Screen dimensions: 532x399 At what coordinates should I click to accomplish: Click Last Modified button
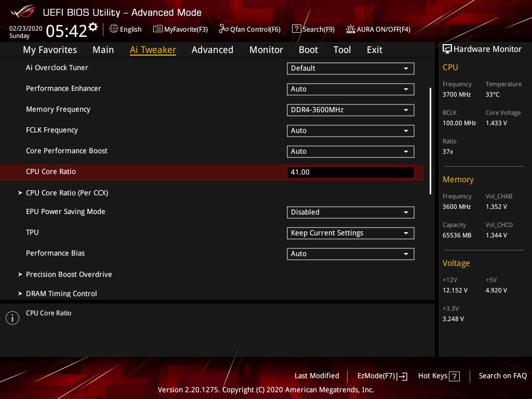317,376
